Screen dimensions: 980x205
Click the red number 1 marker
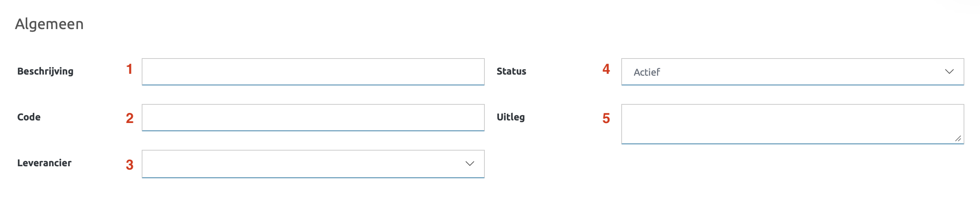(x=129, y=69)
